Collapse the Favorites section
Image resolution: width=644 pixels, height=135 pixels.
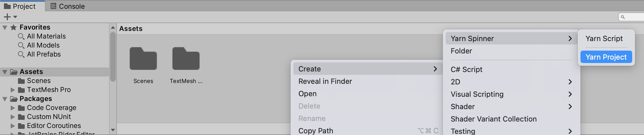pyautogui.click(x=5, y=28)
